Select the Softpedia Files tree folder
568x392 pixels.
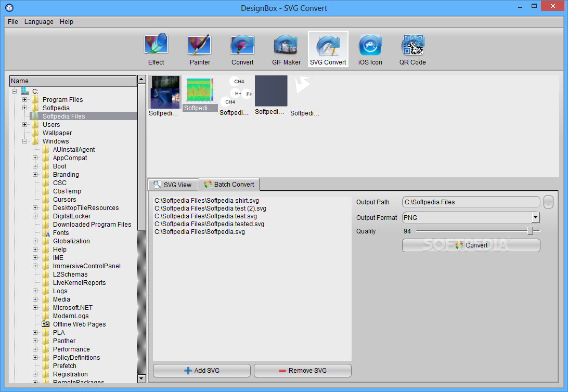(x=63, y=116)
